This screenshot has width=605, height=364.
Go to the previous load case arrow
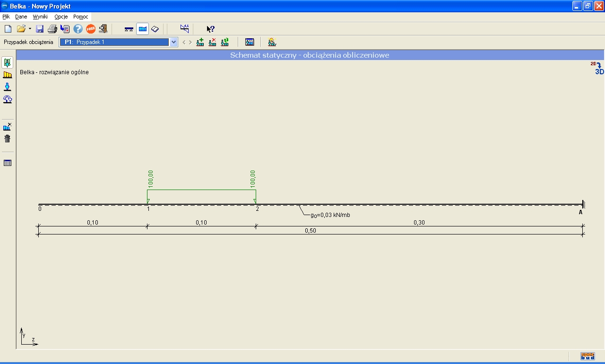point(184,42)
